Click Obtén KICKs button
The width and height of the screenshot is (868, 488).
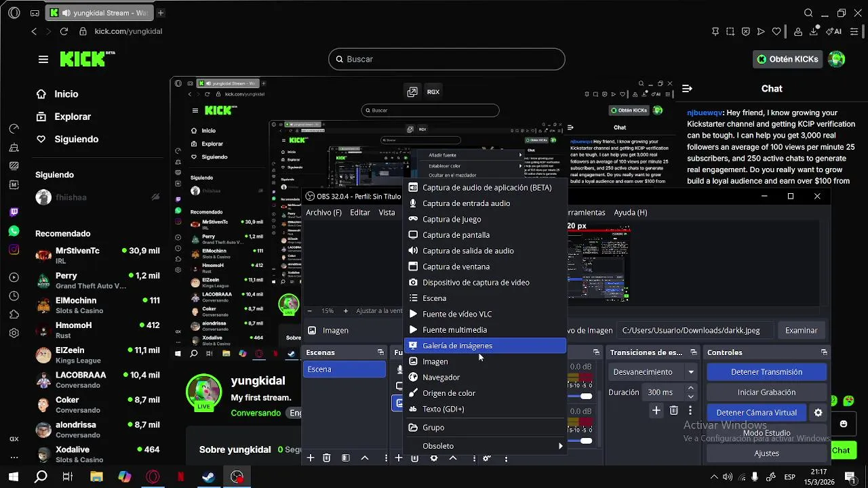(787, 59)
